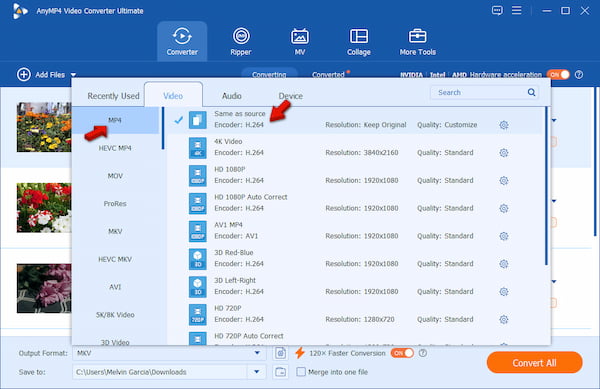Click the preset list vertical scrollbar
Viewport: 600px width, 389px height.
[546, 186]
